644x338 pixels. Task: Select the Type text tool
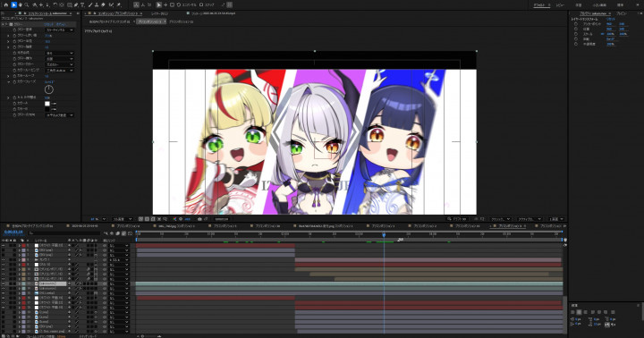click(82, 5)
